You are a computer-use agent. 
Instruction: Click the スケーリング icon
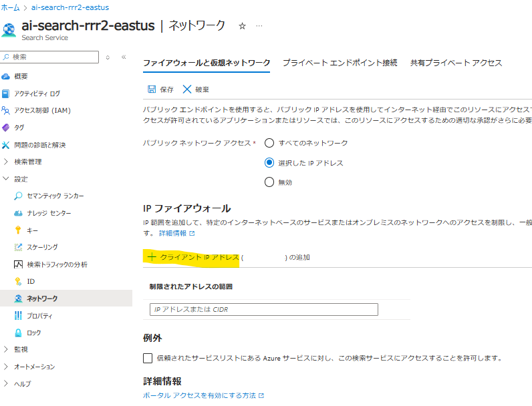(x=18, y=247)
